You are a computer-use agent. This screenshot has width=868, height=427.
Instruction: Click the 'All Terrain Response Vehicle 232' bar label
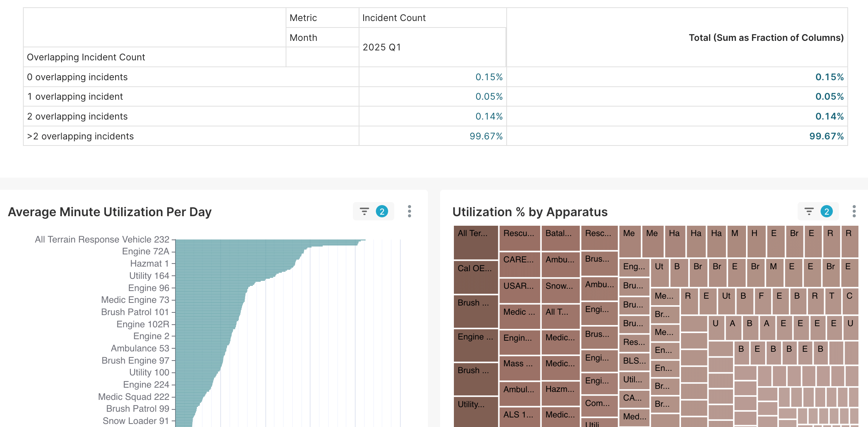coord(102,239)
